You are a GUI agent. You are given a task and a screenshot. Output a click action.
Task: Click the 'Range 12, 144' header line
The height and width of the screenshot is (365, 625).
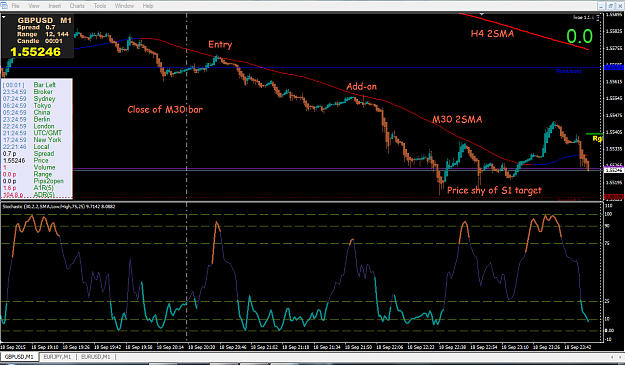pos(43,34)
